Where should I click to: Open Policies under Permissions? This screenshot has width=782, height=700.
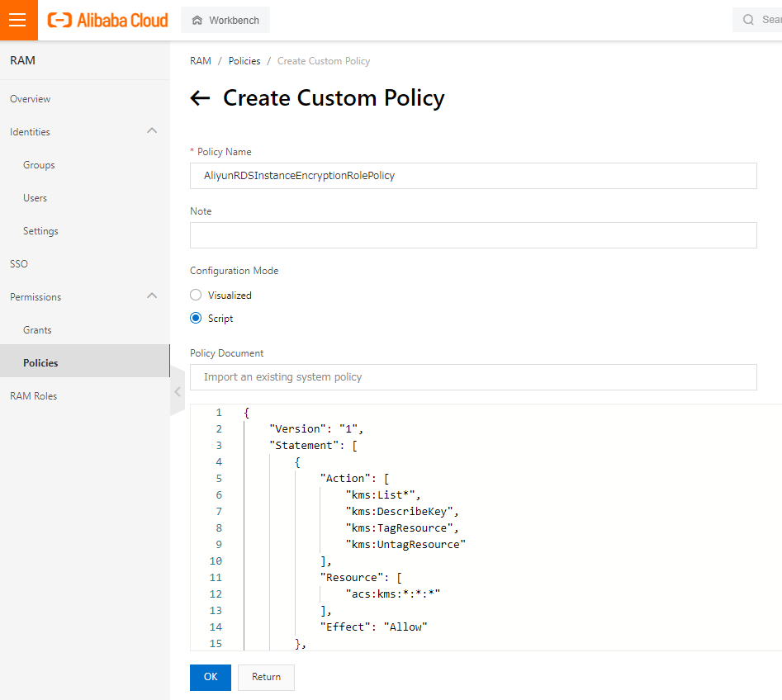pyautogui.click(x=85, y=361)
